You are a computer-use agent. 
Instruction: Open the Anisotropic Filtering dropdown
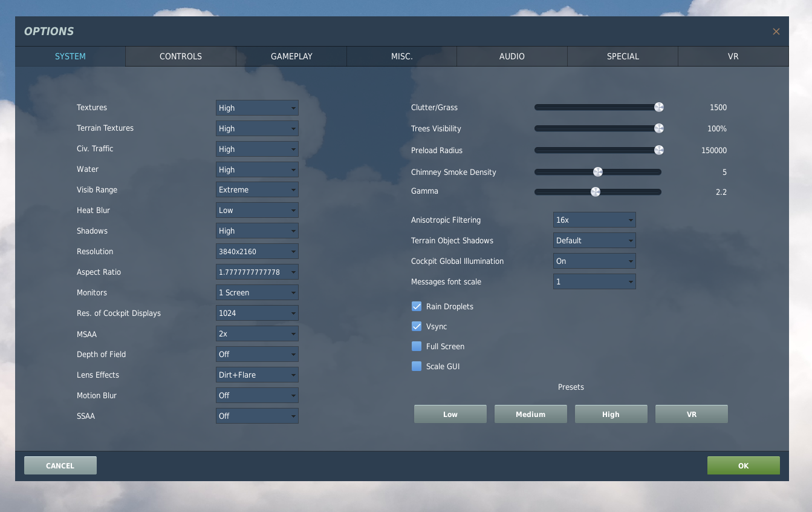tap(594, 220)
